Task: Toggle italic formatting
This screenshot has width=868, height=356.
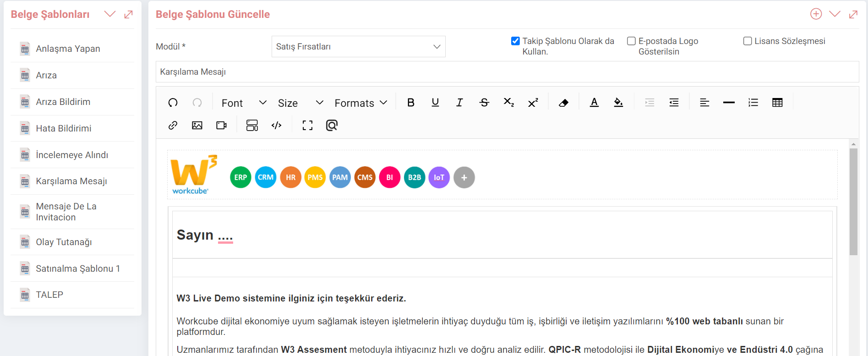Action: [459, 103]
